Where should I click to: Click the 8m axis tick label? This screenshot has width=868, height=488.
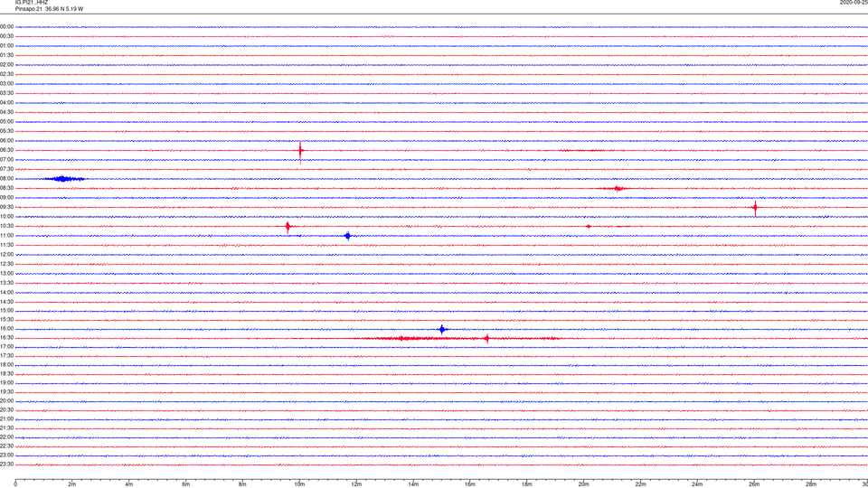[x=242, y=484]
